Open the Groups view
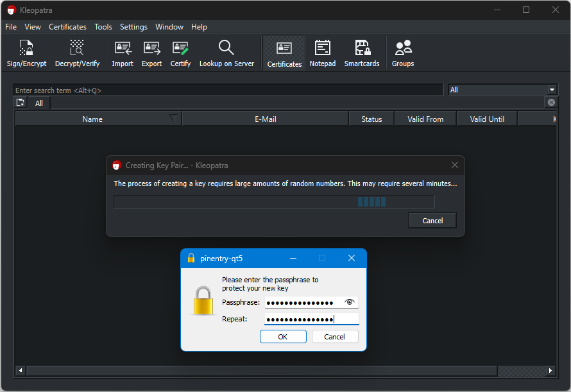The width and height of the screenshot is (571, 392). [403, 53]
